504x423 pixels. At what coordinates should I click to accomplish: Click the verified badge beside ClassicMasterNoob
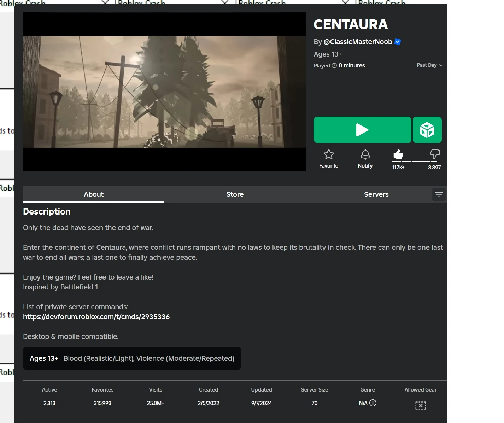(397, 41)
